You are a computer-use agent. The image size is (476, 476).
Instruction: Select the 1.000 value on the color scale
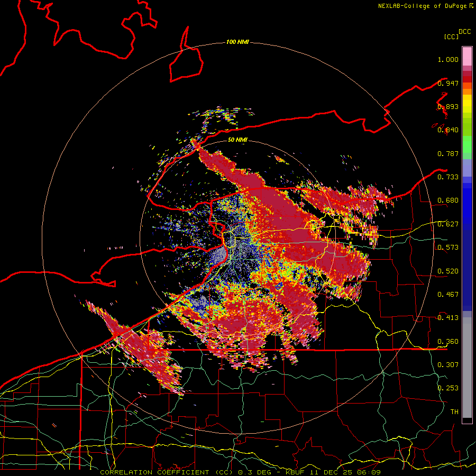pyautogui.click(x=448, y=59)
